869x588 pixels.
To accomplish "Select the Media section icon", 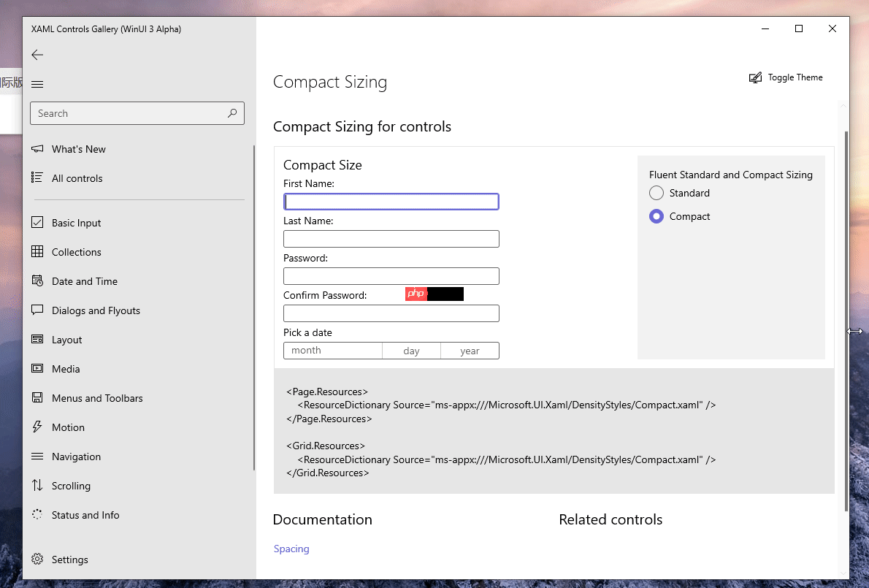I will (37, 368).
